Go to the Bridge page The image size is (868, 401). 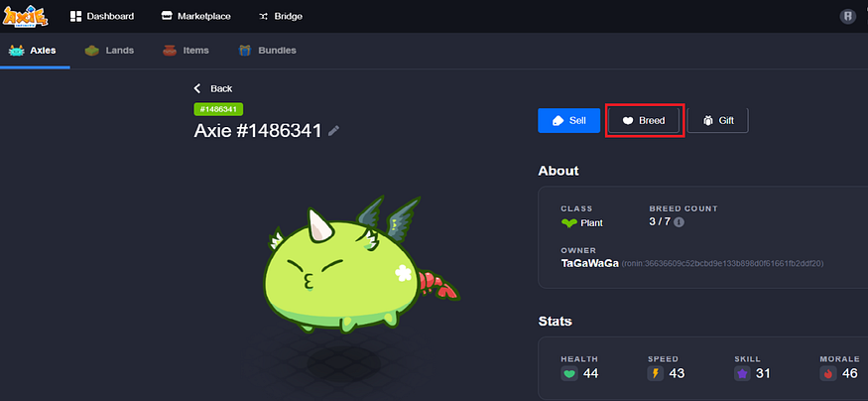click(x=280, y=16)
